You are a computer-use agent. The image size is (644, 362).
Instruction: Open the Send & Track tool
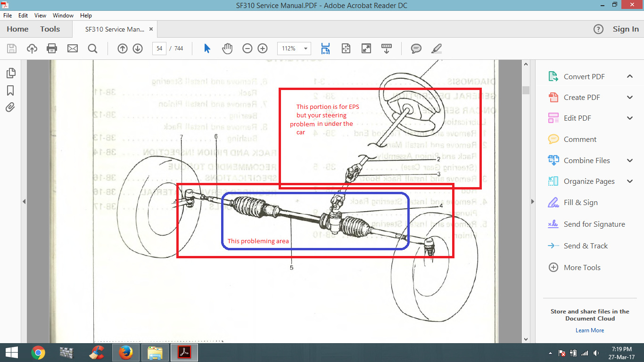pyautogui.click(x=586, y=246)
